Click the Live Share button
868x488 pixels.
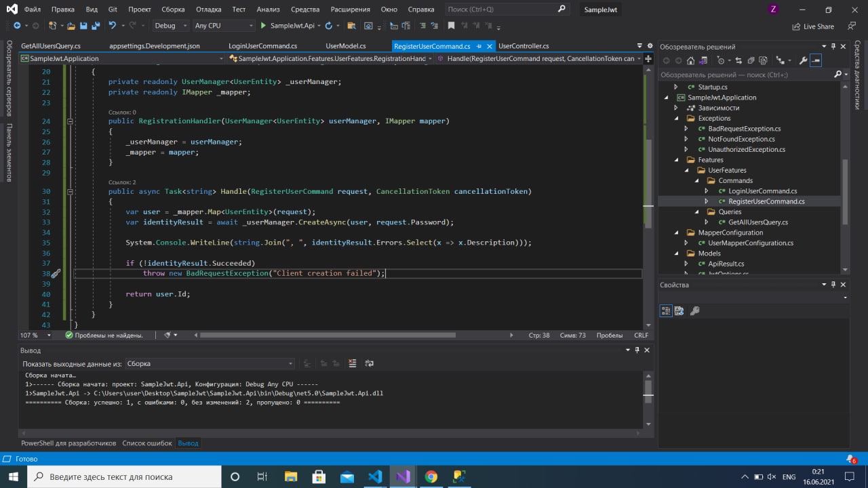pos(813,26)
